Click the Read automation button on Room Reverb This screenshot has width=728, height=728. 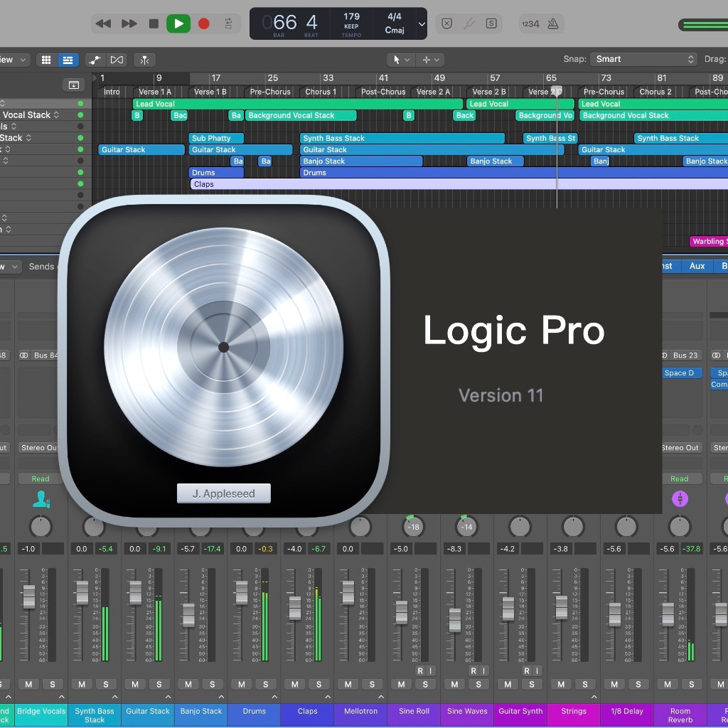coord(679,478)
